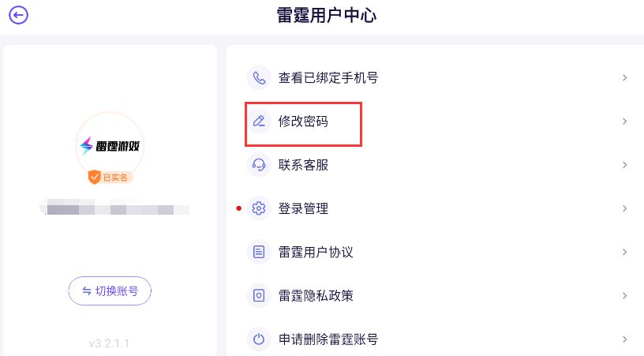Click the privacy icon for 雷霆隐私政策

point(259,296)
